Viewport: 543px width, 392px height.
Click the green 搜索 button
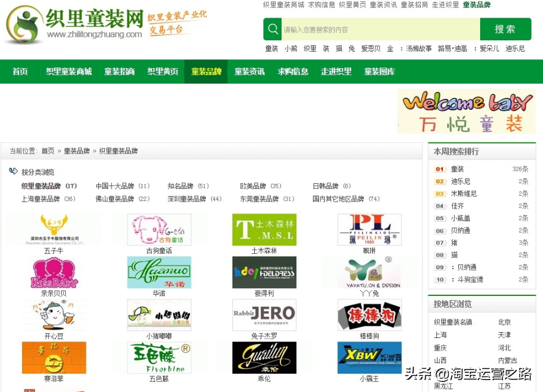(x=506, y=29)
